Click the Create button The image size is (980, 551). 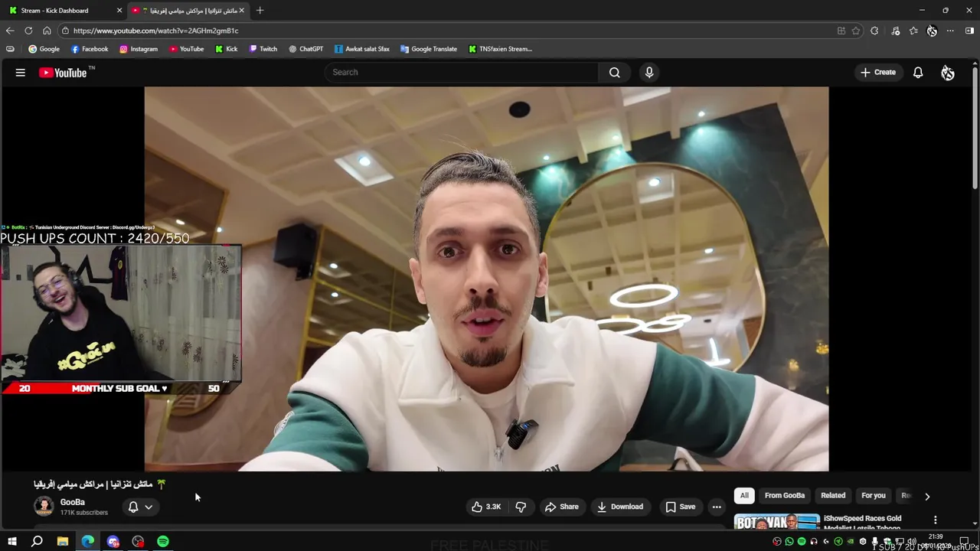878,73
